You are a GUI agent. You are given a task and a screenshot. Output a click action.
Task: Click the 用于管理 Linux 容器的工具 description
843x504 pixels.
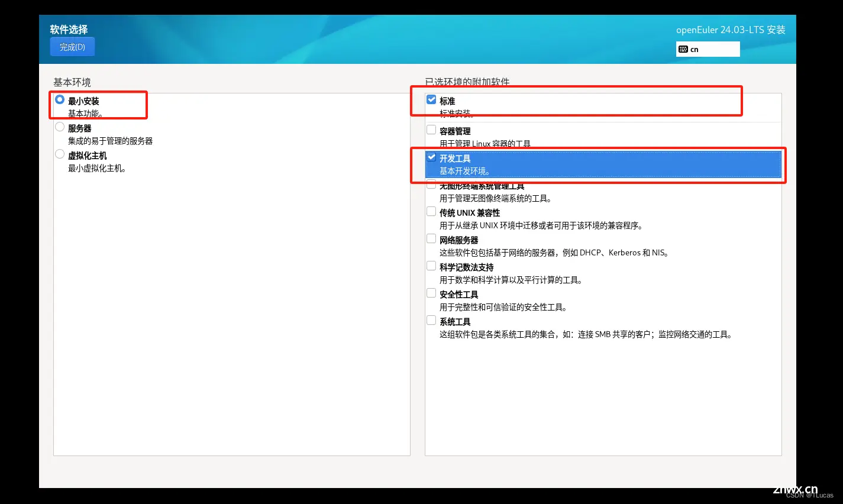[485, 144]
